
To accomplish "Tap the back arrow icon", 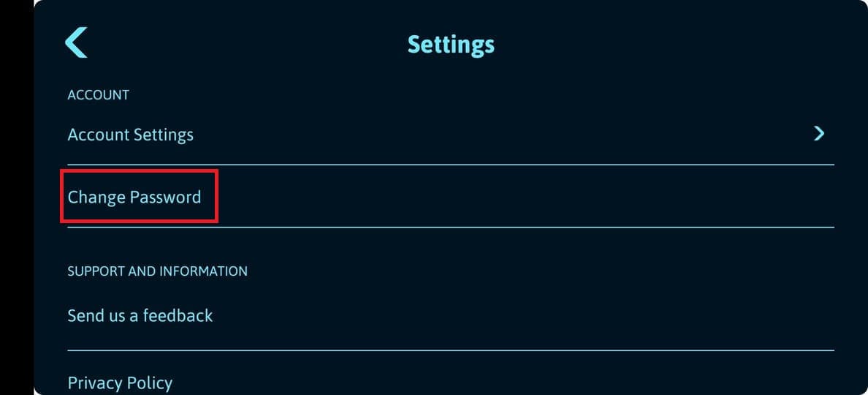I will click(x=76, y=42).
